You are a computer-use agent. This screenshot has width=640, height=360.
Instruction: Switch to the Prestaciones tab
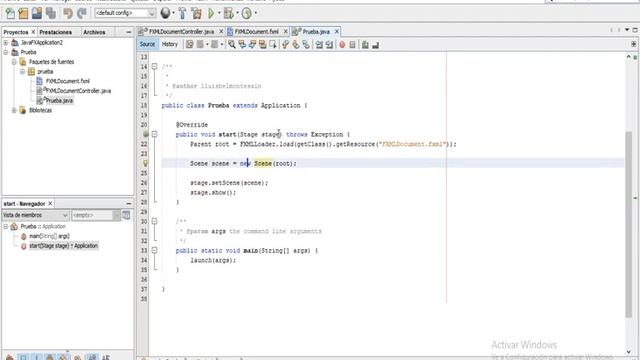56,32
